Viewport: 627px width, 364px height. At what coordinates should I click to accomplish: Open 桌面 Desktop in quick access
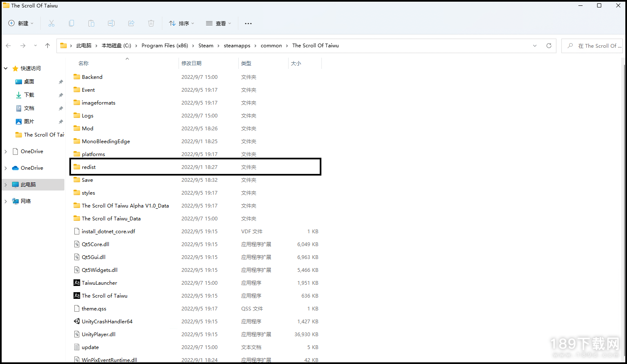(x=29, y=82)
